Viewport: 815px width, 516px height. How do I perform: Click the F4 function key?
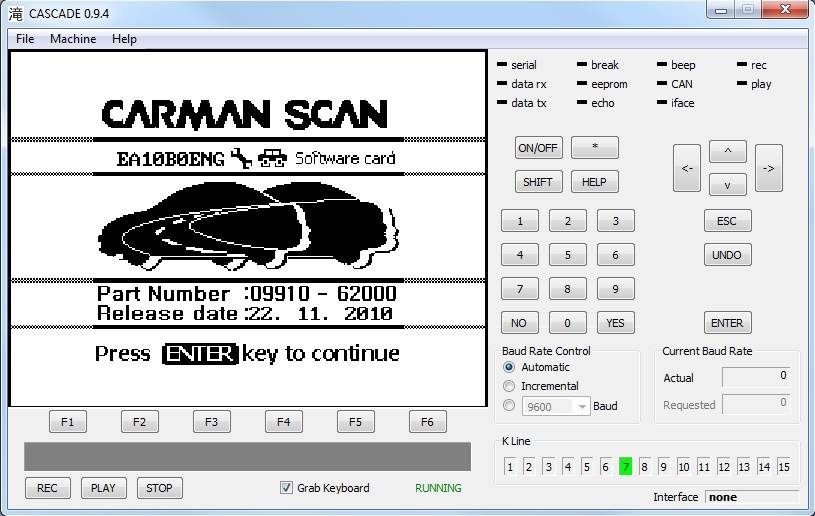point(283,421)
